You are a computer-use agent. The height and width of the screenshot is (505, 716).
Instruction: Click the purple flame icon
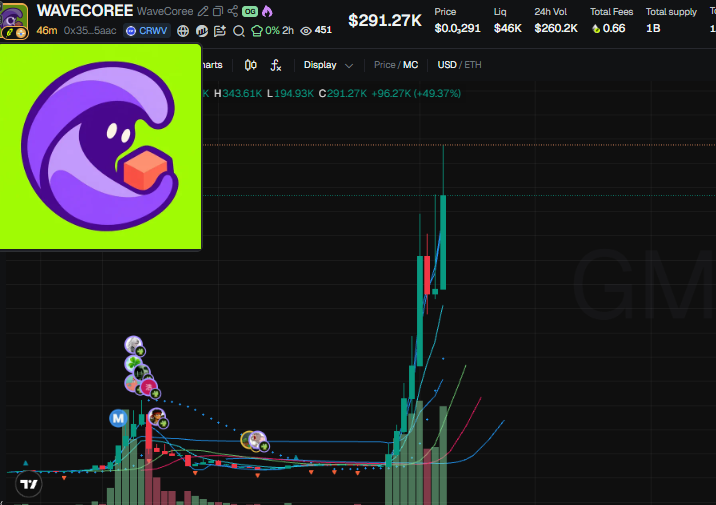point(267,11)
